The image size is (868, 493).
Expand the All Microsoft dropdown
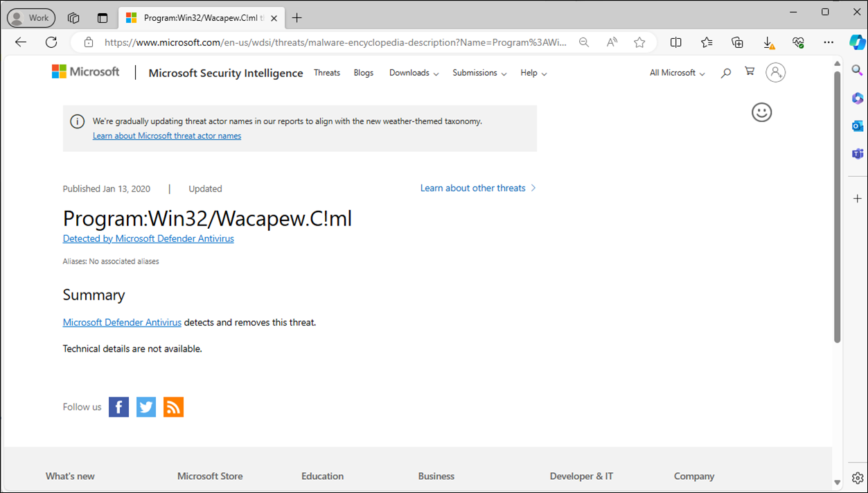click(677, 73)
